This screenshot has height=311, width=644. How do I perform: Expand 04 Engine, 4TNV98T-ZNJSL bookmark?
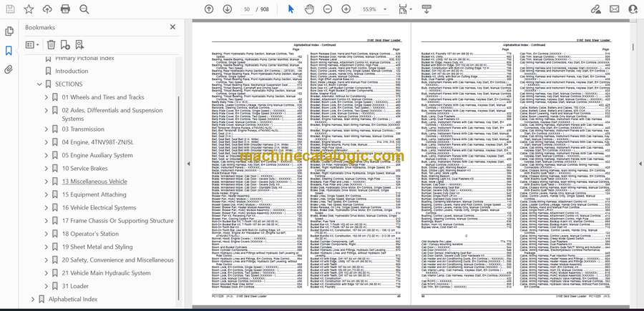(46, 142)
